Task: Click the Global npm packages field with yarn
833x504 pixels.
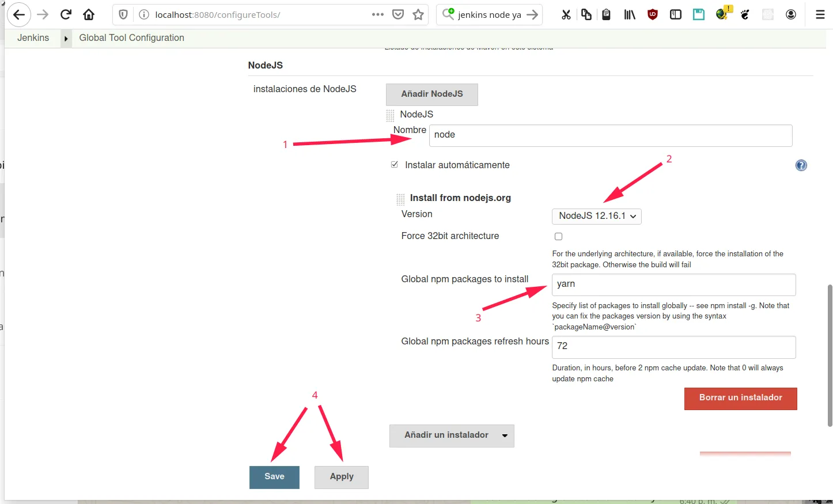Action: click(674, 285)
